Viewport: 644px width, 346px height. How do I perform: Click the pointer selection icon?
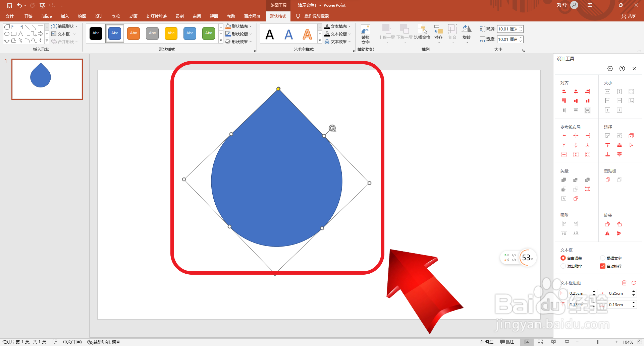point(631,145)
